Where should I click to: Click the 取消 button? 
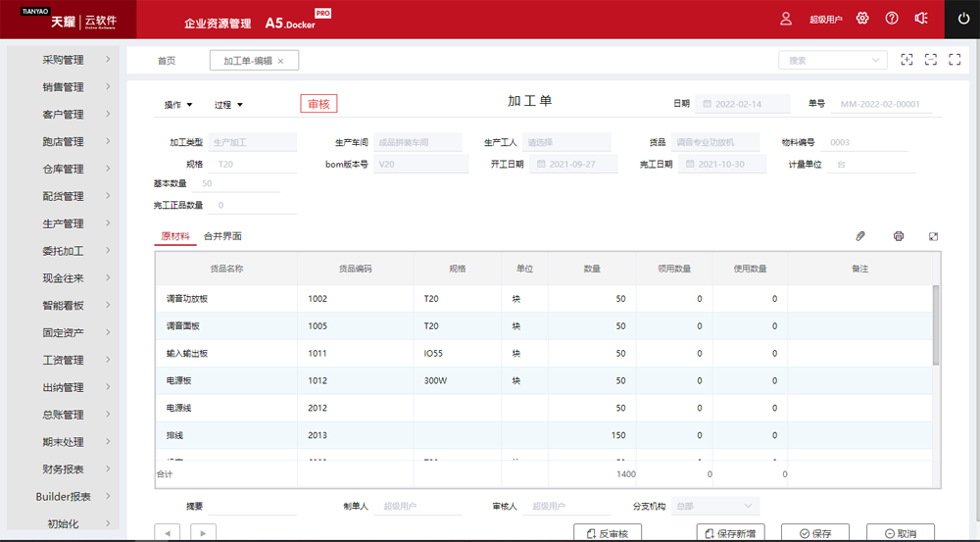(x=901, y=533)
